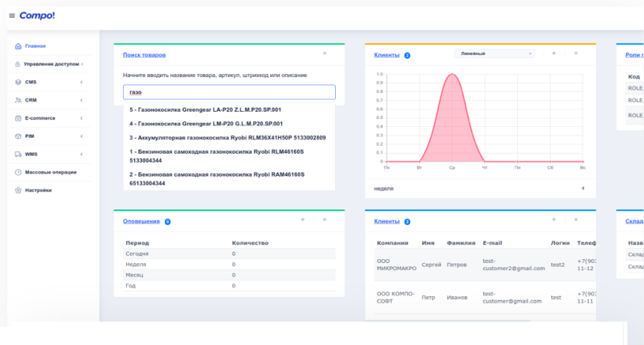Open the CMS sidebar section
The image size is (644, 345).
pyautogui.click(x=31, y=82)
